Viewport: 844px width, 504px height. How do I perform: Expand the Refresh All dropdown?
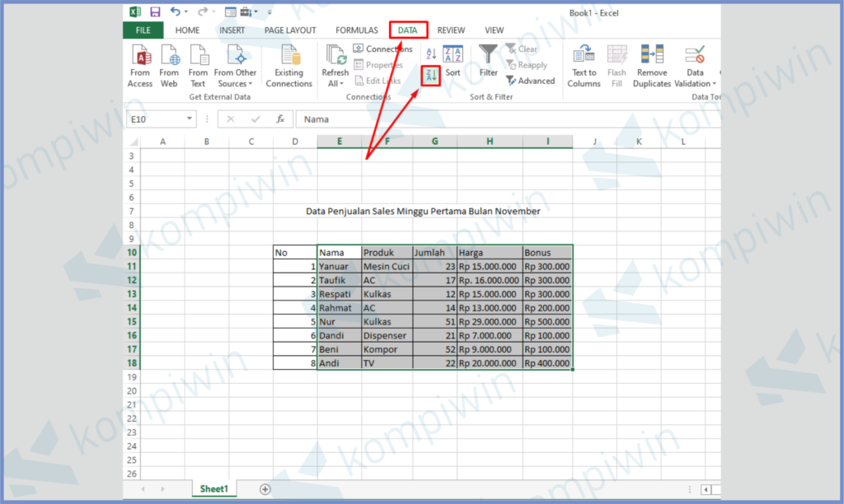pos(335,83)
